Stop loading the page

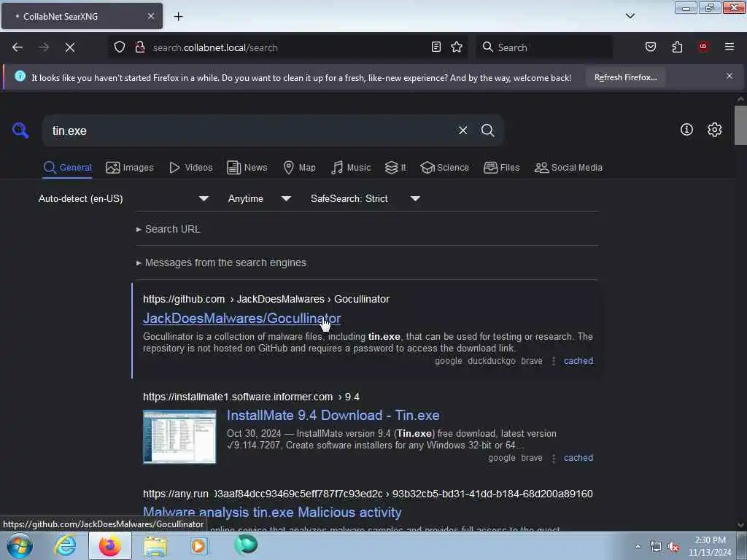[69, 47]
